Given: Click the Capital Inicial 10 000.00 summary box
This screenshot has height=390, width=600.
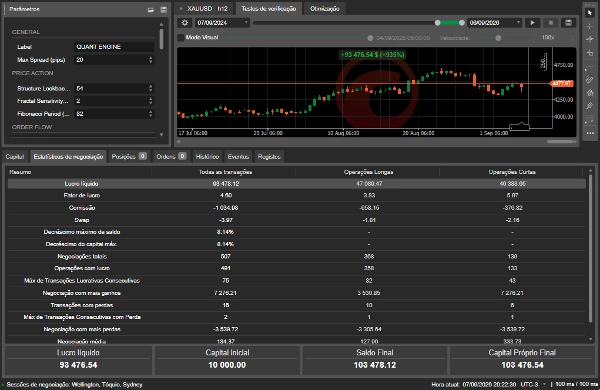Looking at the screenshot, I should [x=227, y=360].
